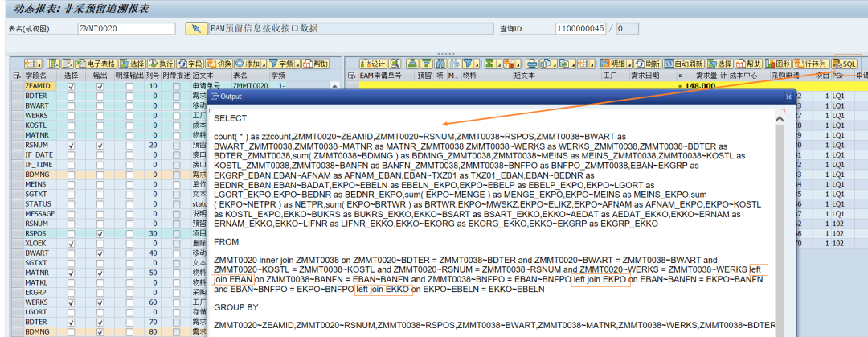Click the sigma total icon

(x=490, y=64)
